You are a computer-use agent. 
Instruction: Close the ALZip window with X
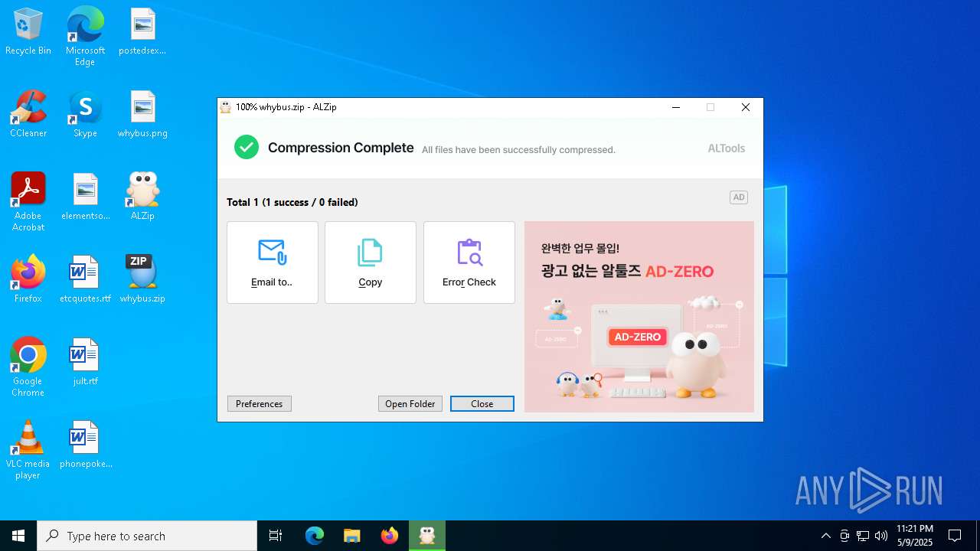[x=746, y=107]
